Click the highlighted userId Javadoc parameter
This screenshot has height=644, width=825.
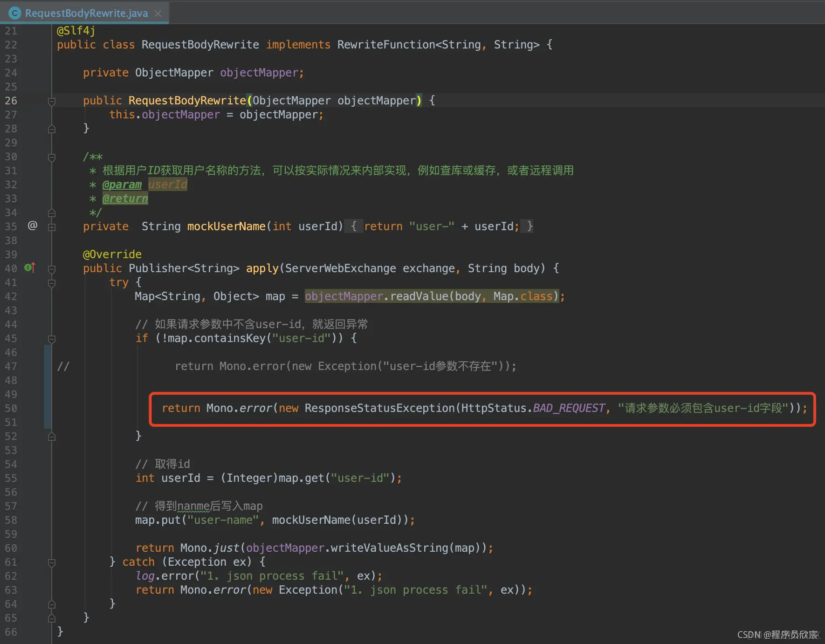[x=168, y=185]
